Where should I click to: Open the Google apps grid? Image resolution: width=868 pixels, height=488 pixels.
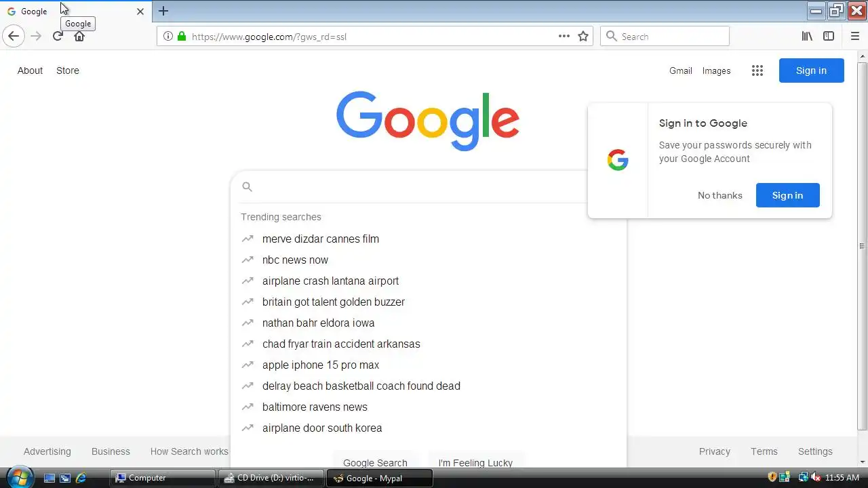pyautogui.click(x=757, y=70)
